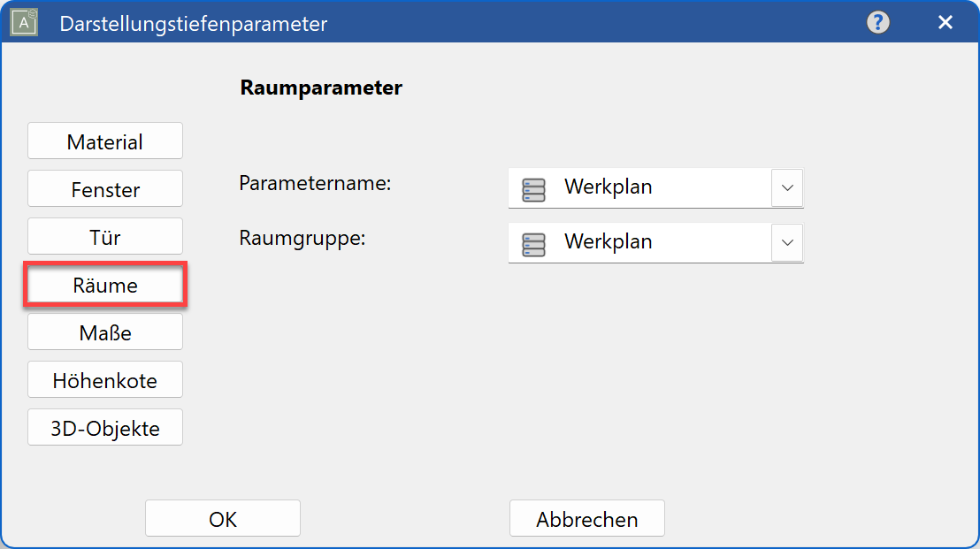Cancel the dialog with Abbrechen
This screenshot has height=549, width=980.
point(586,518)
